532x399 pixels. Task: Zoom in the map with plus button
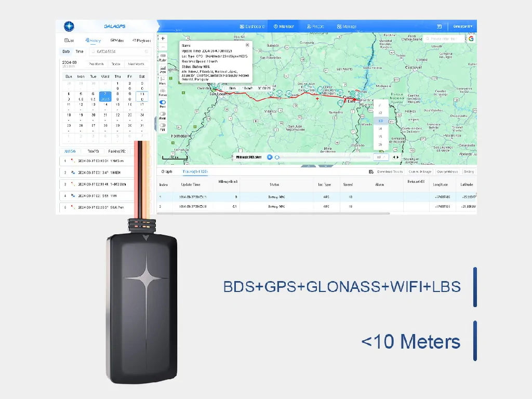pyautogui.click(x=163, y=38)
